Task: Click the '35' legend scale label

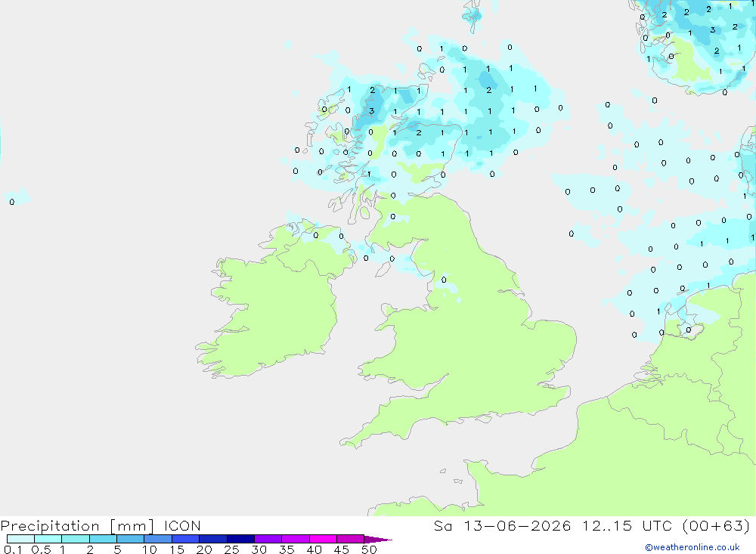Action: pyautogui.click(x=287, y=549)
